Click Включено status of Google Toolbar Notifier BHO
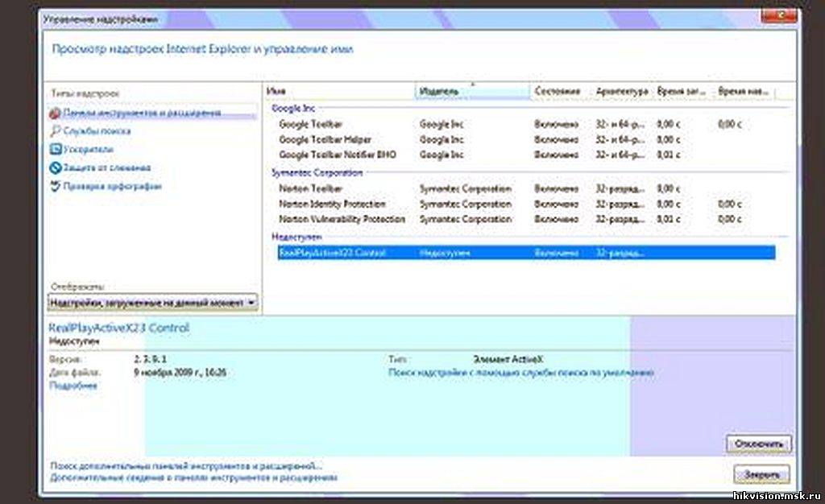825x504 pixels. tap(556, 155)
